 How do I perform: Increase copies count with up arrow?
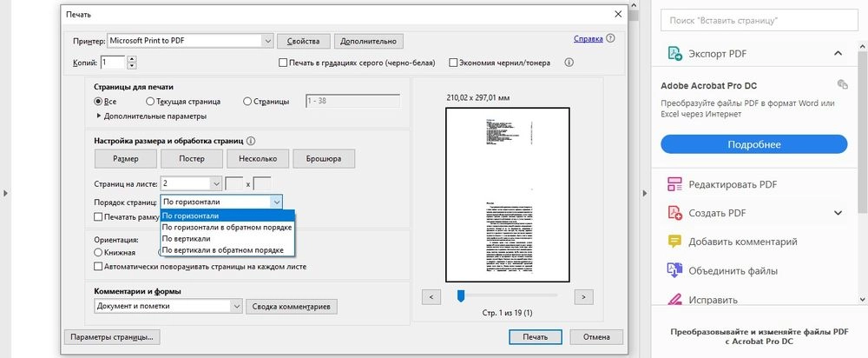[132, 59]
